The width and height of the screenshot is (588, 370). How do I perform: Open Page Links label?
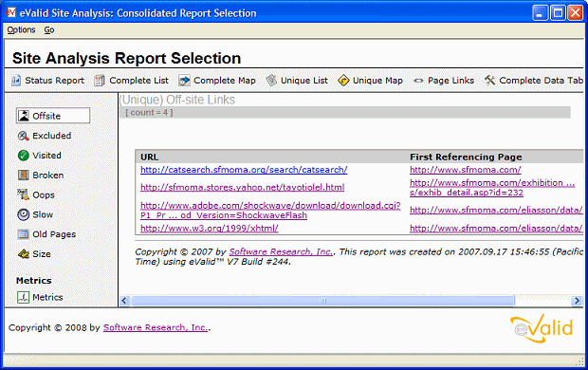(450, 81)
